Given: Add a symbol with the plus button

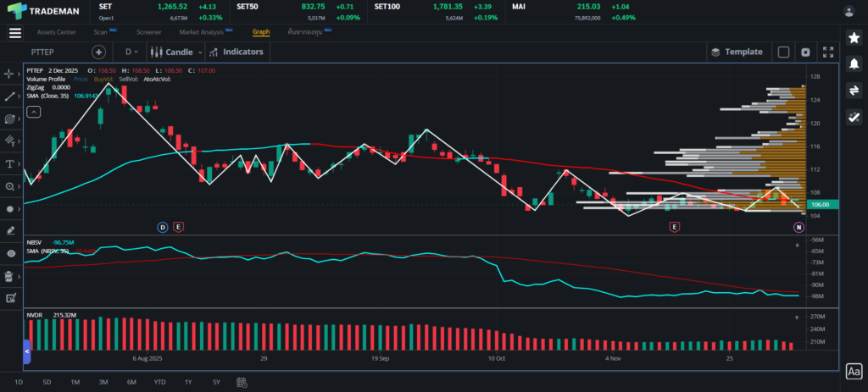Looking at the screenshot, I should coord(98,52).
